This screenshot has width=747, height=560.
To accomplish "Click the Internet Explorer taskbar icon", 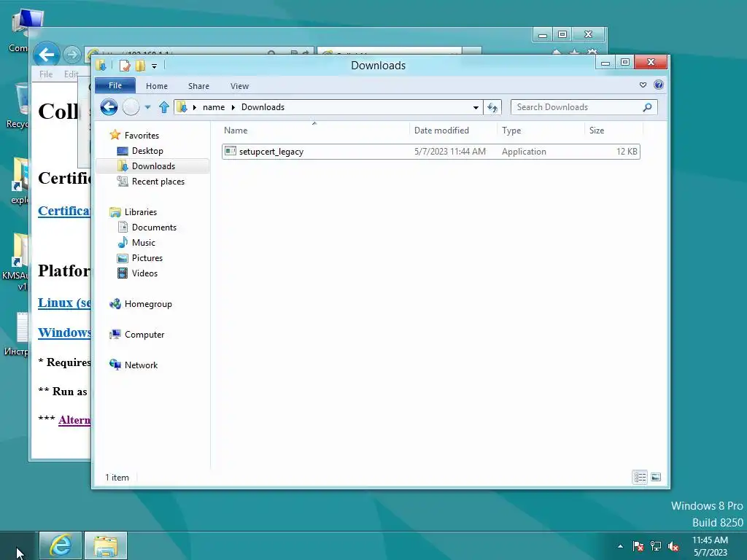I will pos(61,545).
